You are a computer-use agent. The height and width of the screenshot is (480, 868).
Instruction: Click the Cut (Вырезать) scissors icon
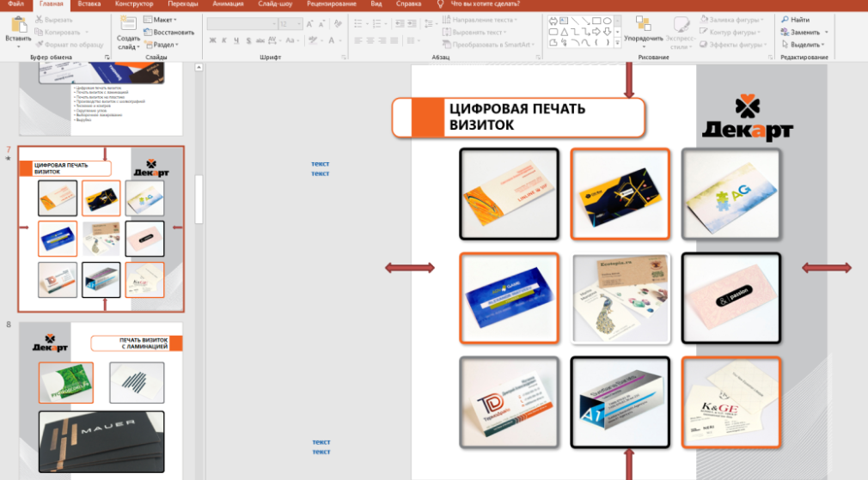point(39,20)
